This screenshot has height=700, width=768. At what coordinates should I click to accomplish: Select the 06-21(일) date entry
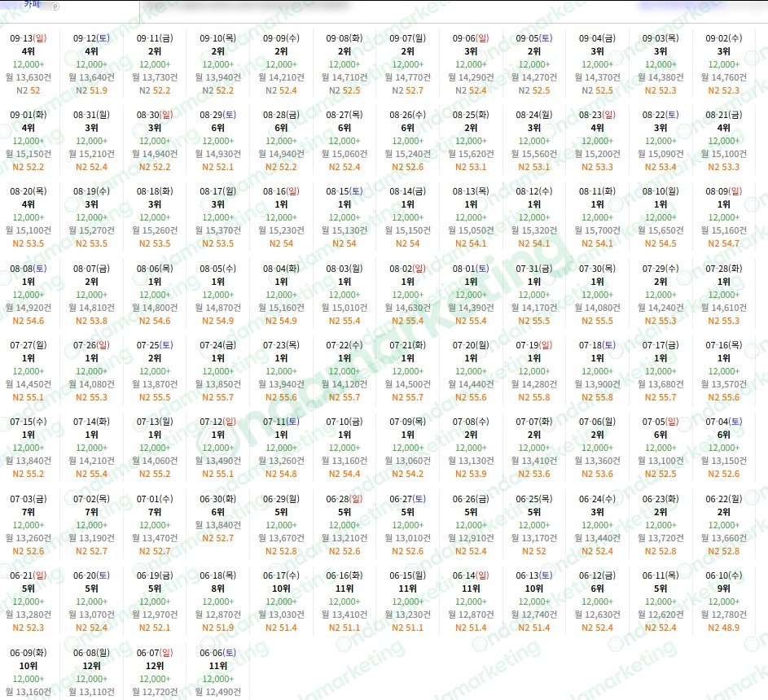click(x=29, y=575)
